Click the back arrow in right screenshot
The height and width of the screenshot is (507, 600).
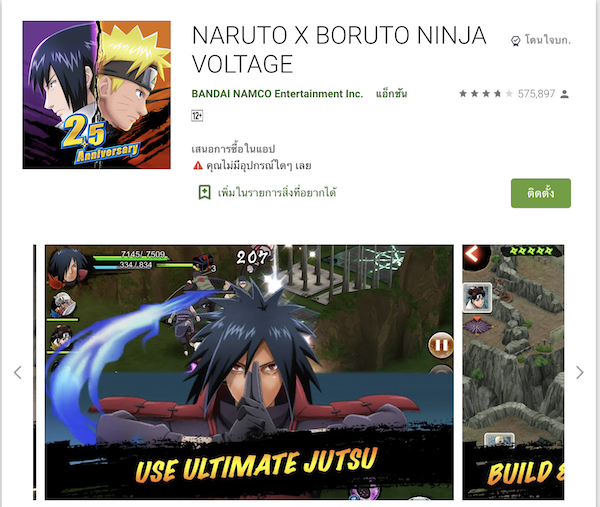tap(473, 254)
